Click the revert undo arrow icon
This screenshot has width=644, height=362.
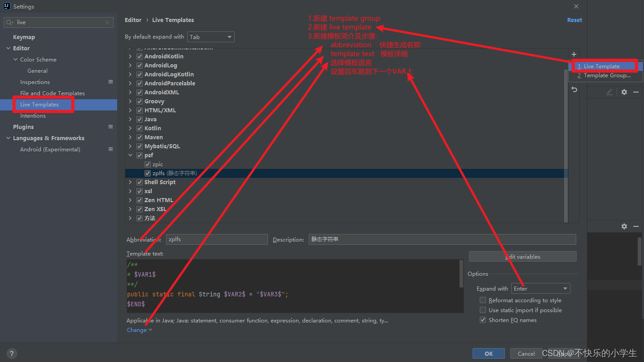point(574,90)
